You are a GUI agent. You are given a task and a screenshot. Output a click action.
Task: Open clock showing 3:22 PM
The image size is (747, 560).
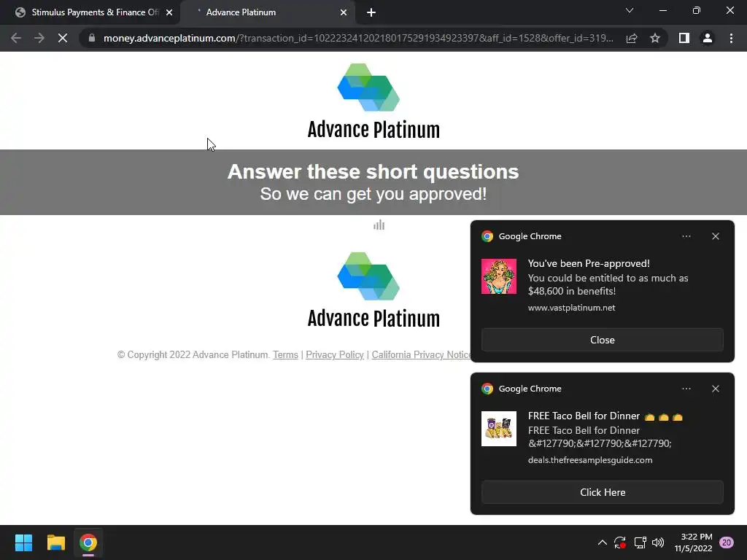tap(693, 542)
